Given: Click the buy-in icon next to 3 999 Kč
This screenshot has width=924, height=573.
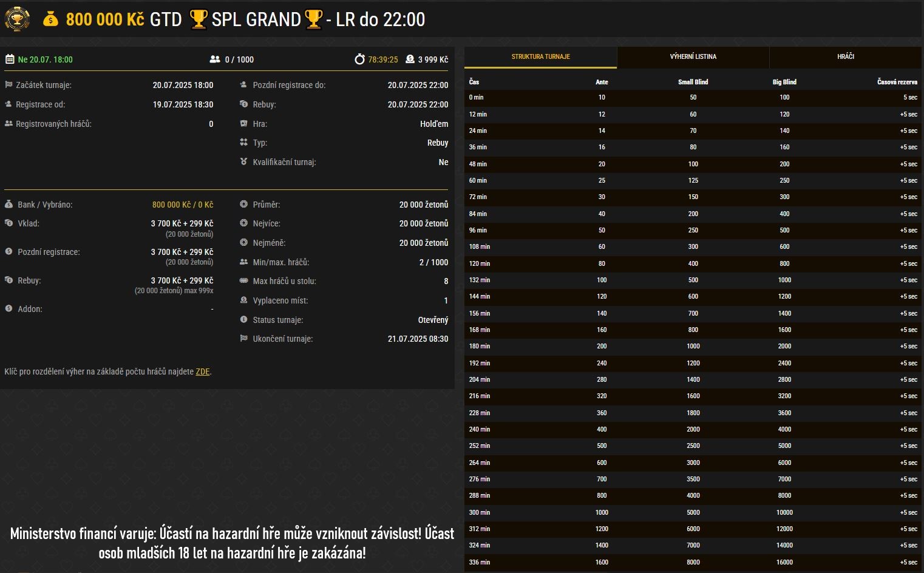Looking at the screenshot, I should [410, 59].
